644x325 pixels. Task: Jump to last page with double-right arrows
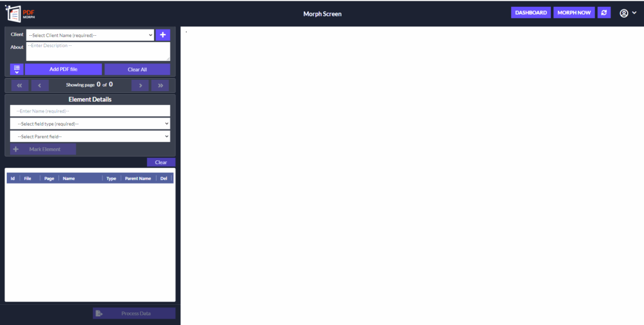[x=160, y=85]
